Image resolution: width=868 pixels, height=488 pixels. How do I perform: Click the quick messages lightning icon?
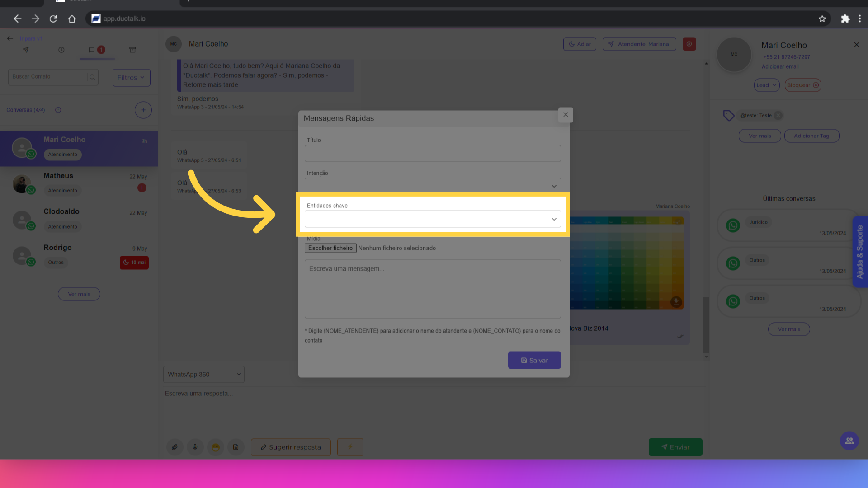click(350, 447)
